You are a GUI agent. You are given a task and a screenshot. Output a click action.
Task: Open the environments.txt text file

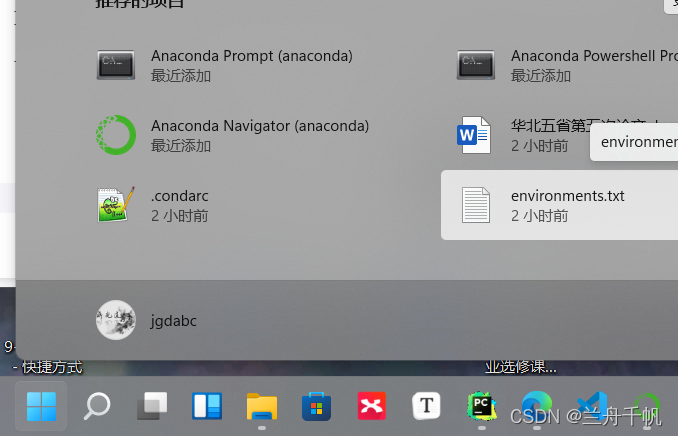pyautogui.click(x=560, y=205)
